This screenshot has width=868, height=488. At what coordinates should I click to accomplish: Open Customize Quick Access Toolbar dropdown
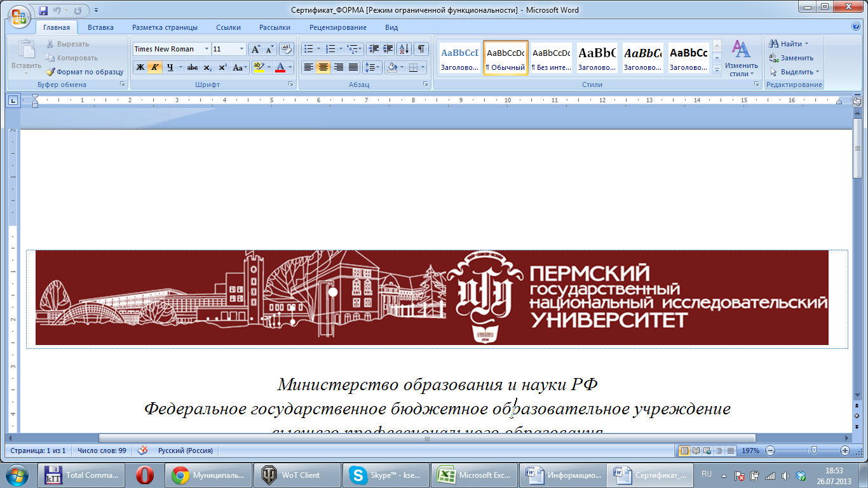coord(96,11)
